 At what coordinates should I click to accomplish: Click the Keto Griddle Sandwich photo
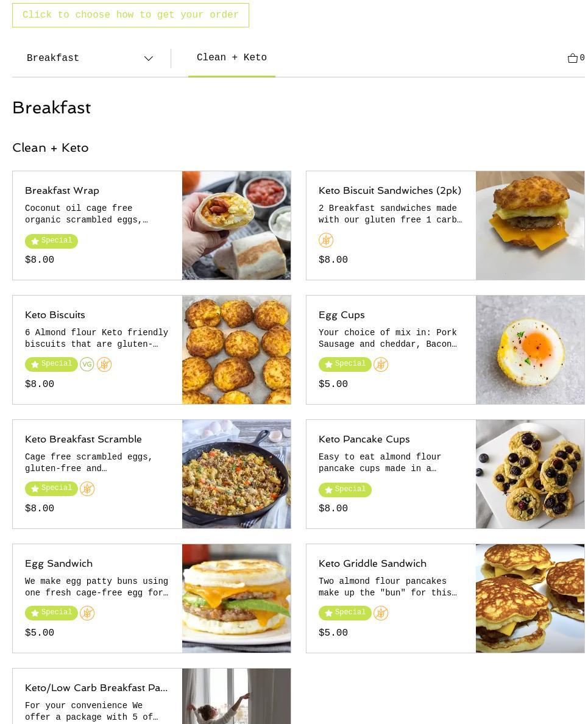click(530, 598)
